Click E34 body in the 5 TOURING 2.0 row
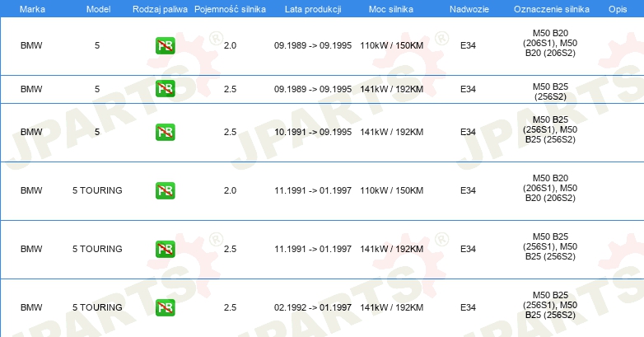The width and height of the screenshot is (644, 337). coord(469,190)
